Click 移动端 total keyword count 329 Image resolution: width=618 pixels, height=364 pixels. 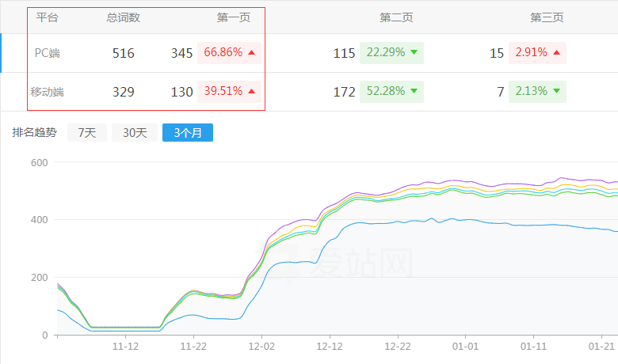coord(123,92)
